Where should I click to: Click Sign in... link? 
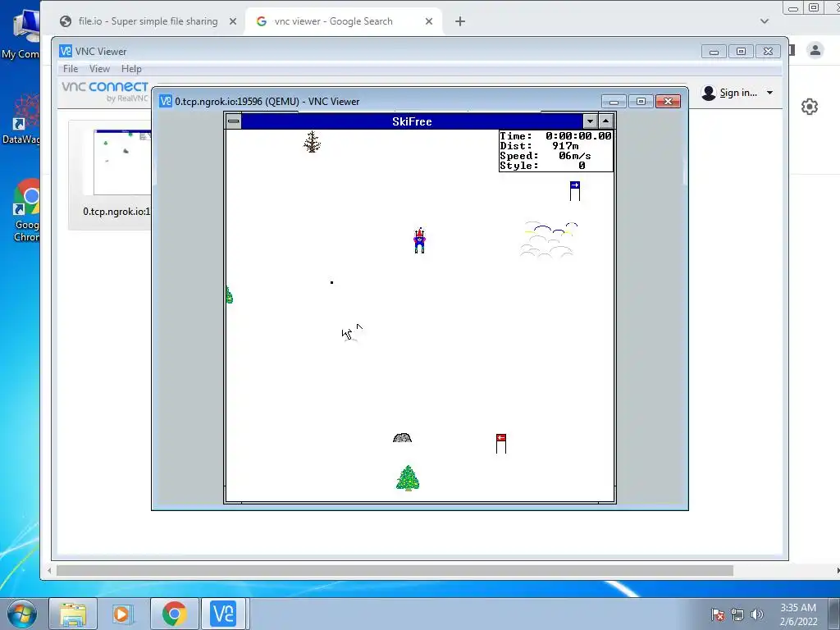click(x=738, y=93)
